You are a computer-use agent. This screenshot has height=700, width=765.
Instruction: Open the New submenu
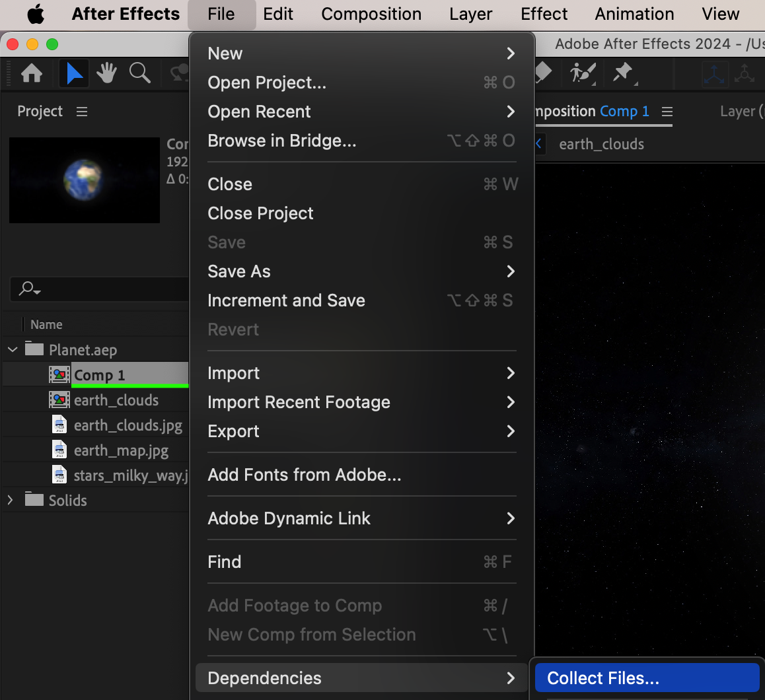point(361,53)
